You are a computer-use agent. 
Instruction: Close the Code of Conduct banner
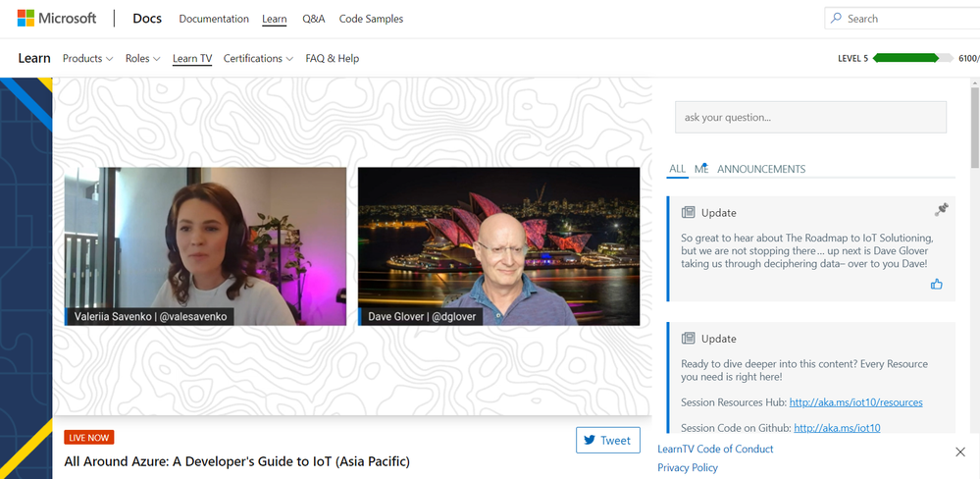tap(960, 452)
